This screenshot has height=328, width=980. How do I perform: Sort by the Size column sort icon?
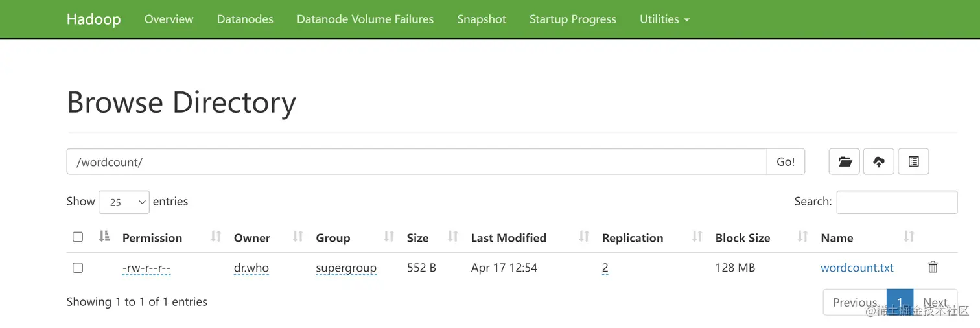pyautogui.click(x=453, y=237)
